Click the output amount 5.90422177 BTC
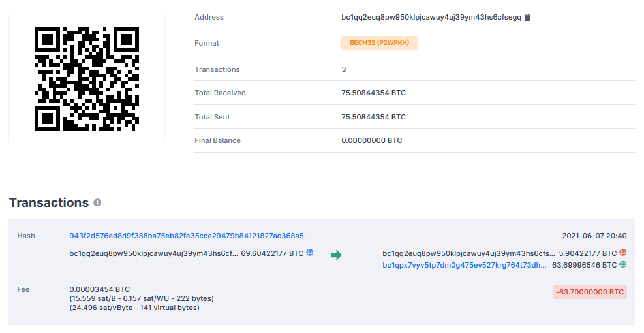This screenshot has height=333, width=644. pyautogui.click(x=588, y=253)
